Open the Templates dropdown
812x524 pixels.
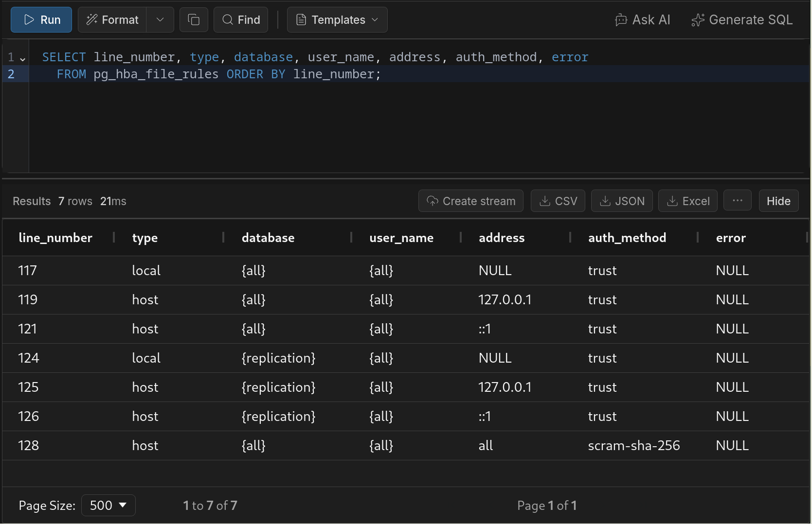pos(337,20)
